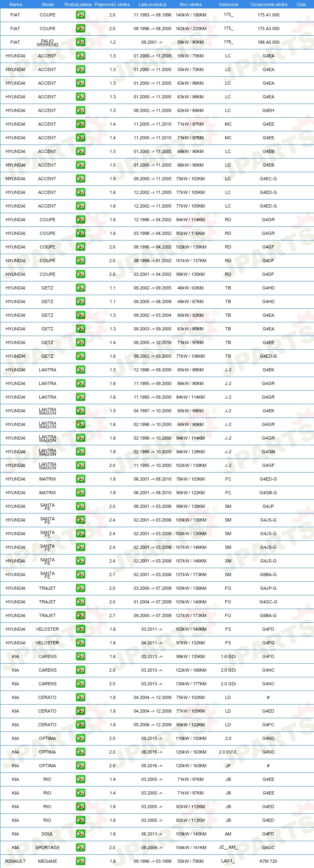Click fuel icon in Getz 1.6 G4ED-G row

80,356
